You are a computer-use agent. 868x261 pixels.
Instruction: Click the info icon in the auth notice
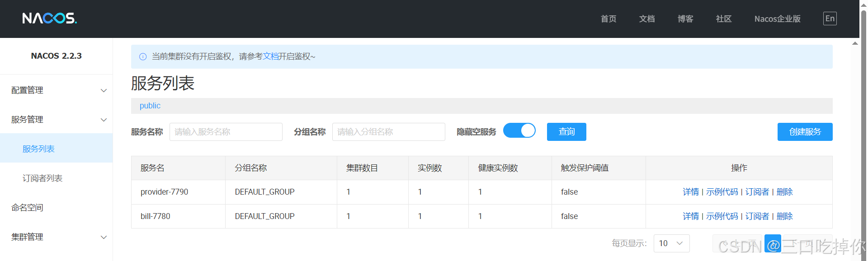pos(143,56)
